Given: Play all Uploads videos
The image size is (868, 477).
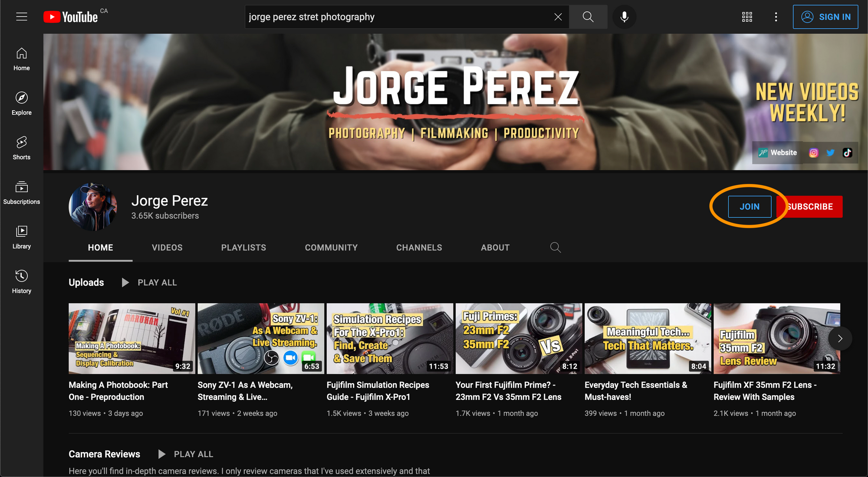Looking at the screenshot, I should pyautogui.click(x=149, y=282).
